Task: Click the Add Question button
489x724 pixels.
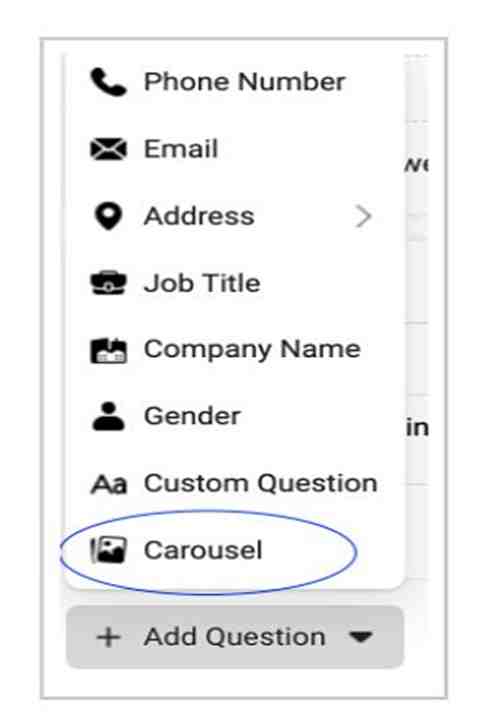Action: click(235, 637)
